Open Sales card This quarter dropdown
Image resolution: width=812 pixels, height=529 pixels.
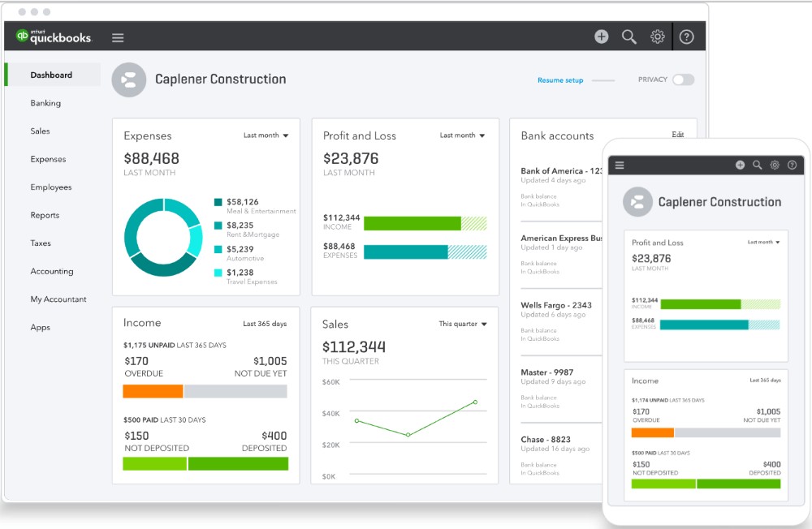pyautogui.click(x=463, y=324)
